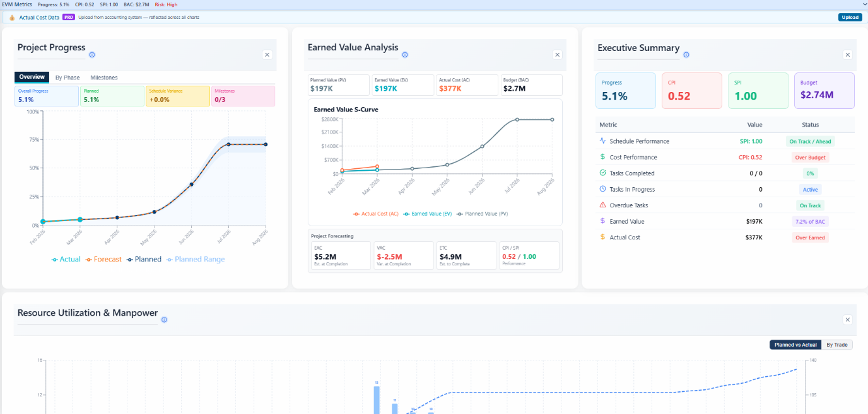Click the green SPI 1.00 tile
Screen dimensions: 868x414
[x=758, y=90]
